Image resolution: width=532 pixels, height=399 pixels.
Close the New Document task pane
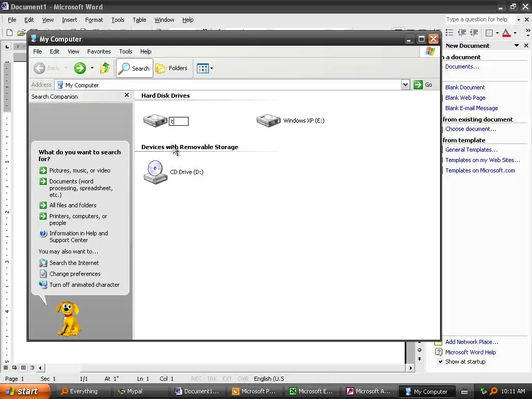pyautogui.click(x=526, y=46)
